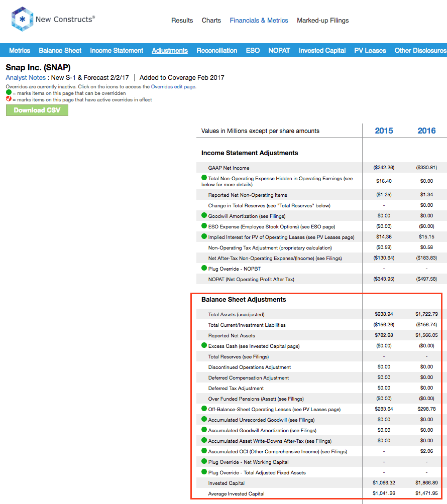The width and height of the screenshot is (447, 504).
Task: Click Accumulated OCI 2016 value $2.06
Action: [426, 451]
